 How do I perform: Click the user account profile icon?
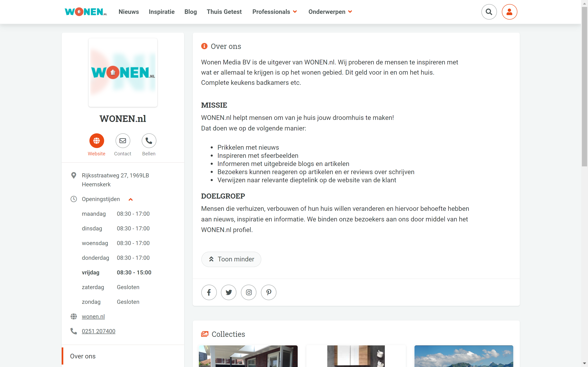(509, 12)
